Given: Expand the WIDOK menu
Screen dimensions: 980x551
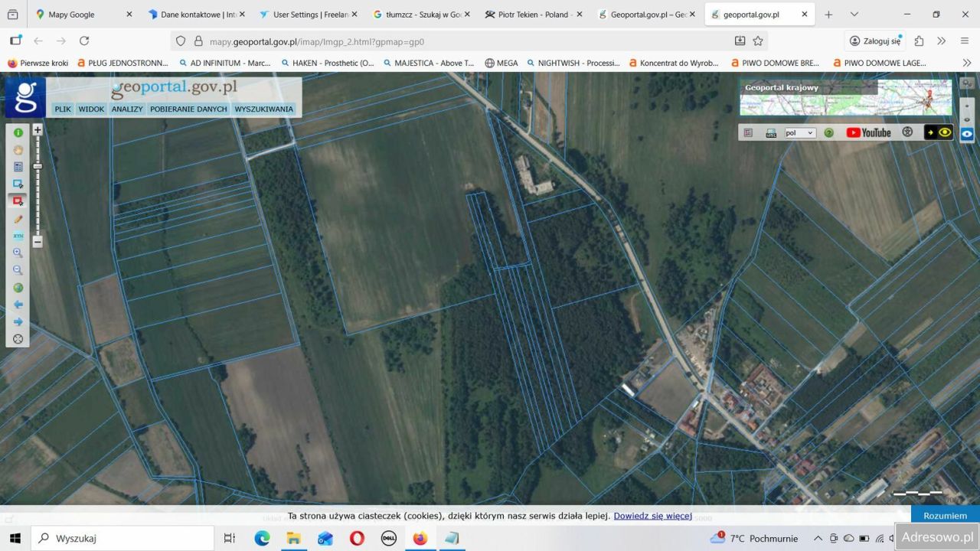Looking at the screenshot, I should [x=91, y=109].
